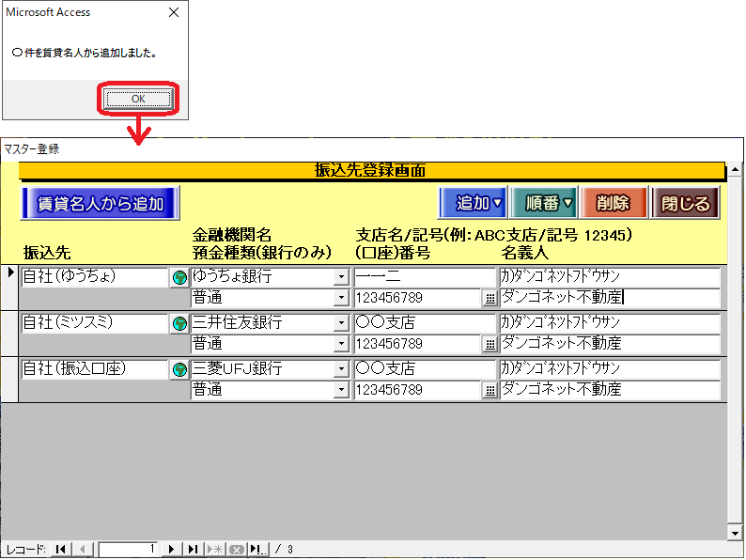The image size is (746, 560).
Task: Go to first record in navigation bar
Action: (60, 549)
